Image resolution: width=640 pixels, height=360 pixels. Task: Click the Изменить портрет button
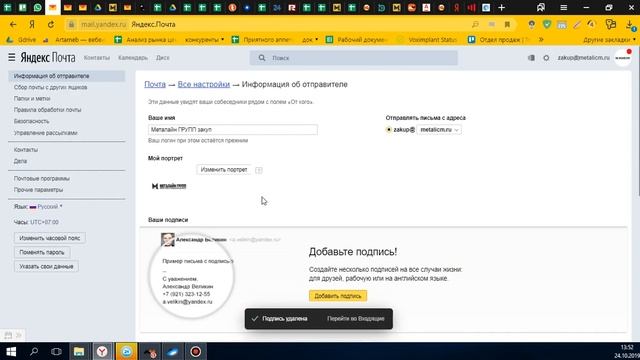point(224,170)
